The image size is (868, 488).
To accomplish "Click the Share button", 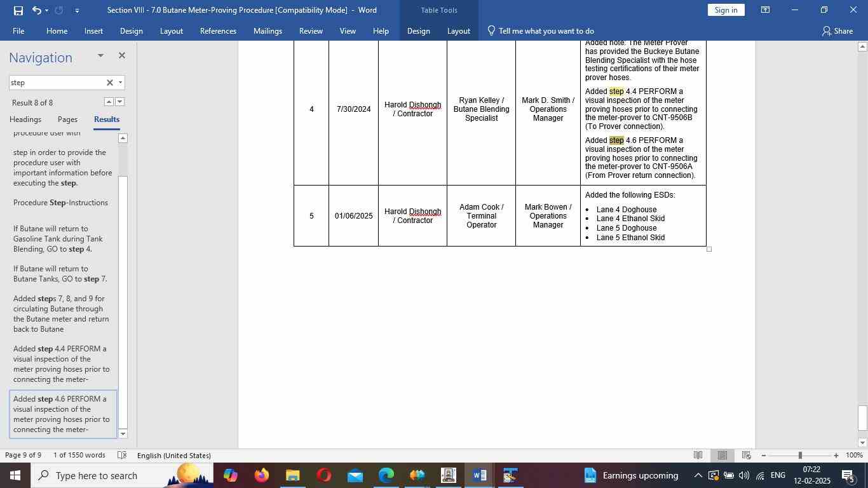I will click(837, 30).
